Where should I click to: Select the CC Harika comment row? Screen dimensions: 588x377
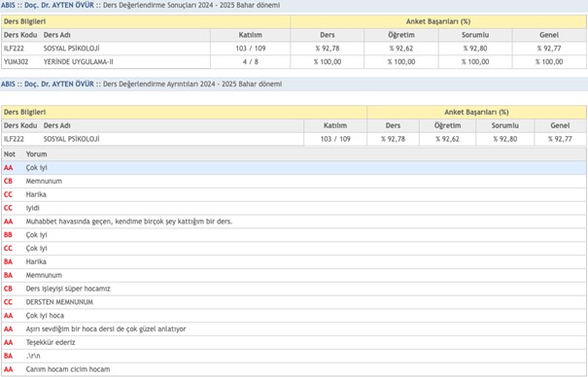click(x=294, y=194)
